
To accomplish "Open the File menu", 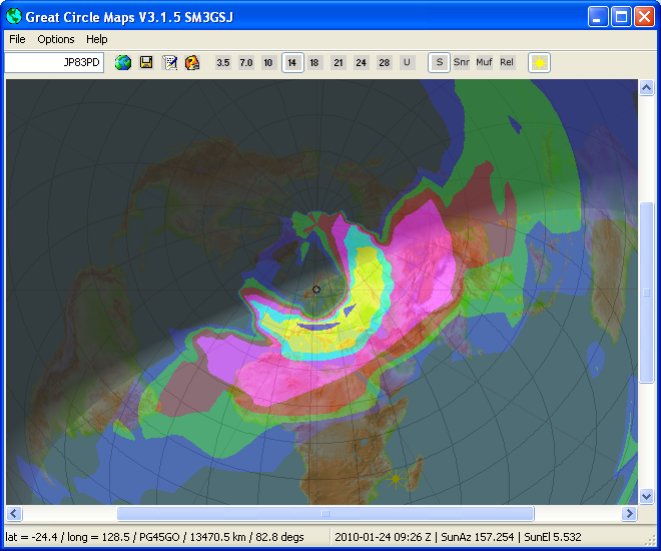I will click(x=17, y=39).
